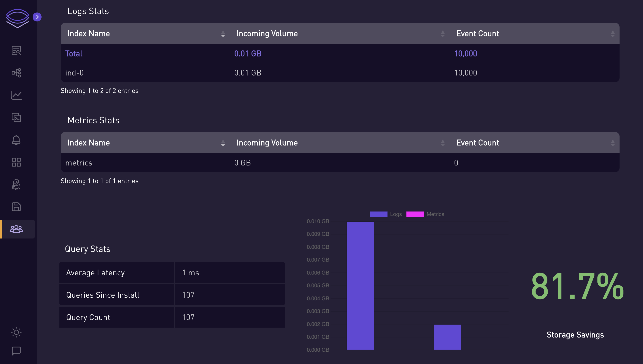Open the saved queries disk icon
Screen dimensions: 643x364
[x=16, y=207]
